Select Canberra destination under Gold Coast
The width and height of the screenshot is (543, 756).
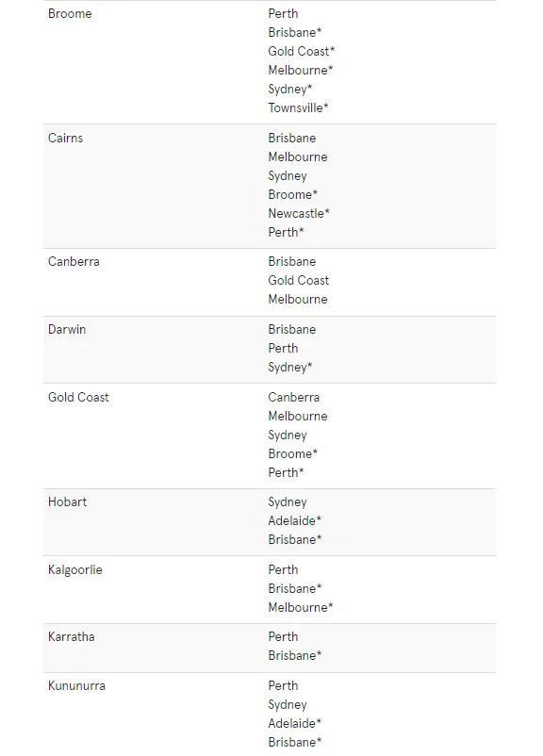[x=294, y=397]
